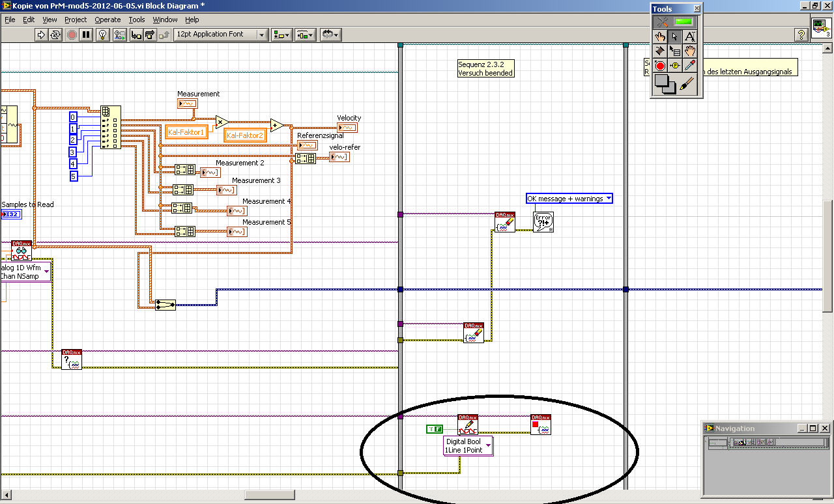Click the velo-refer indicator terminal
Screen dimensions: 834x504
pyautogui.click(x=339, y=157)
